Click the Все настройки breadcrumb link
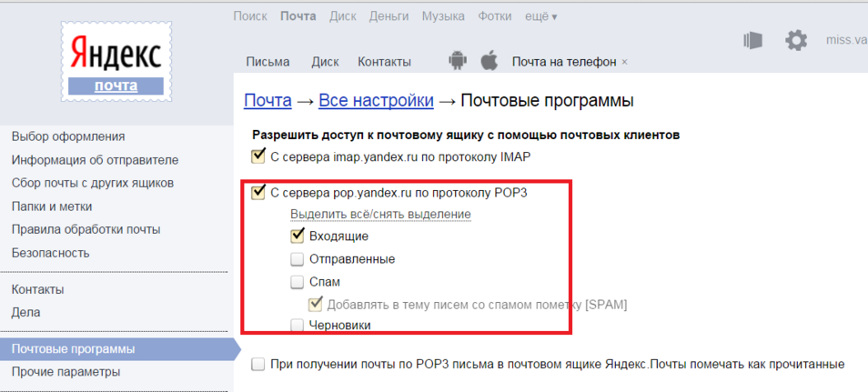868x392 pixels. 376,101
